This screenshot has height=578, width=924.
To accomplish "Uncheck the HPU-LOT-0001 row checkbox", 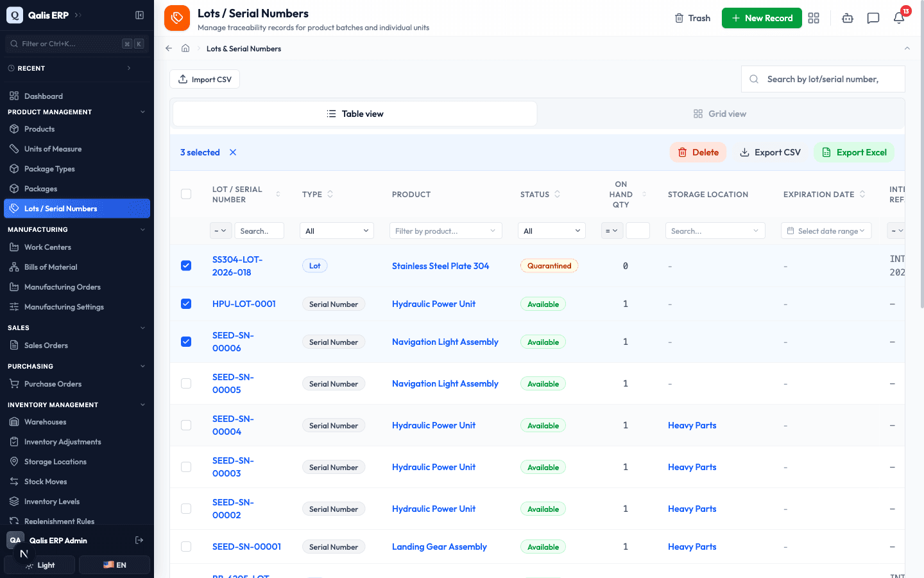I will click(x=186, y=304).
